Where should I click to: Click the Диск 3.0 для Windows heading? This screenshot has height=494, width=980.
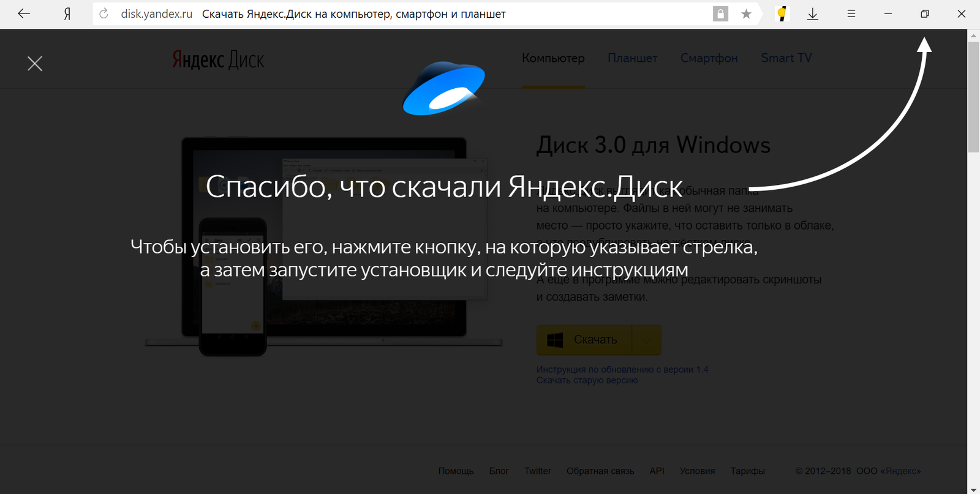point(654,145)
